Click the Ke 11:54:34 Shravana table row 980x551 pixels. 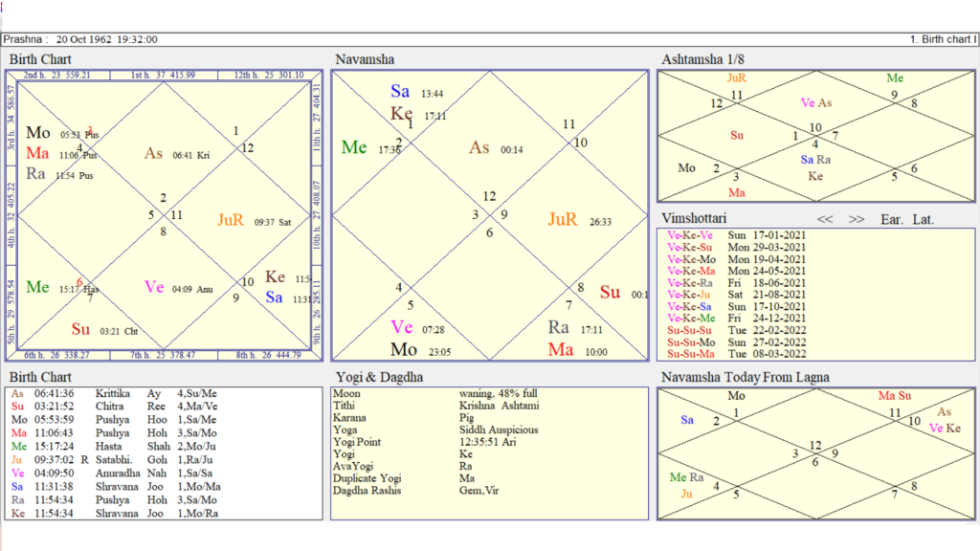pyautogui.click(x=115, y=514)
